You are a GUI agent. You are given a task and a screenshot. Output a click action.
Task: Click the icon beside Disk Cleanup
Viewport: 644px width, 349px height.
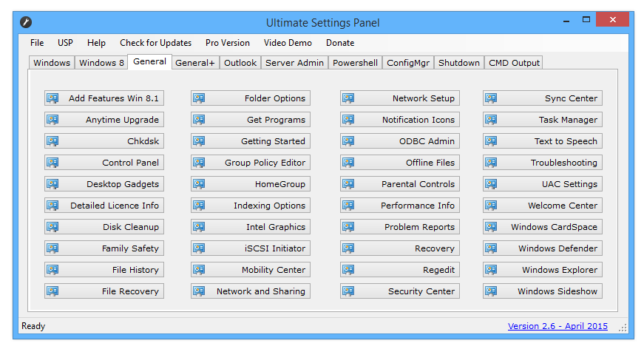pos(52,227)
